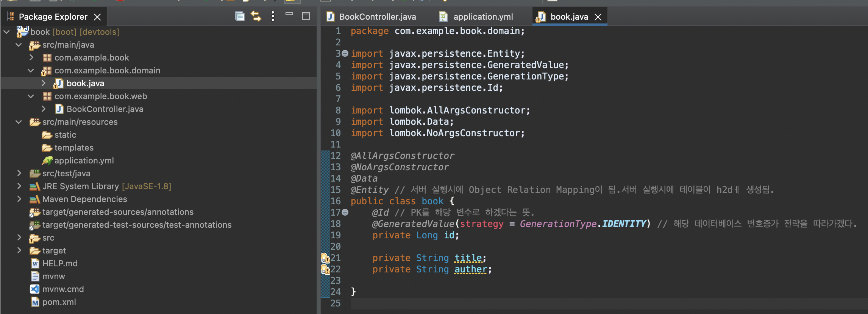Close the Package Explorer tab
The width and height of the screenshot is (868, 314).
point(97,17)
